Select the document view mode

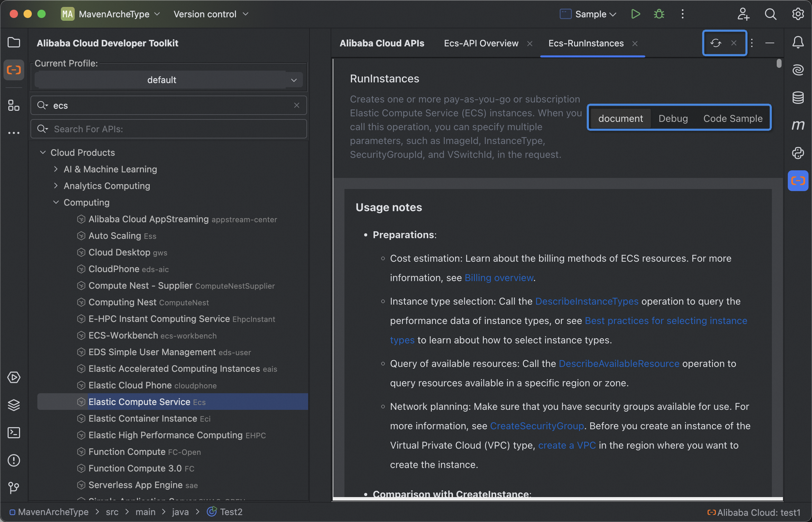pyautogui.click(x=620, y=118)
